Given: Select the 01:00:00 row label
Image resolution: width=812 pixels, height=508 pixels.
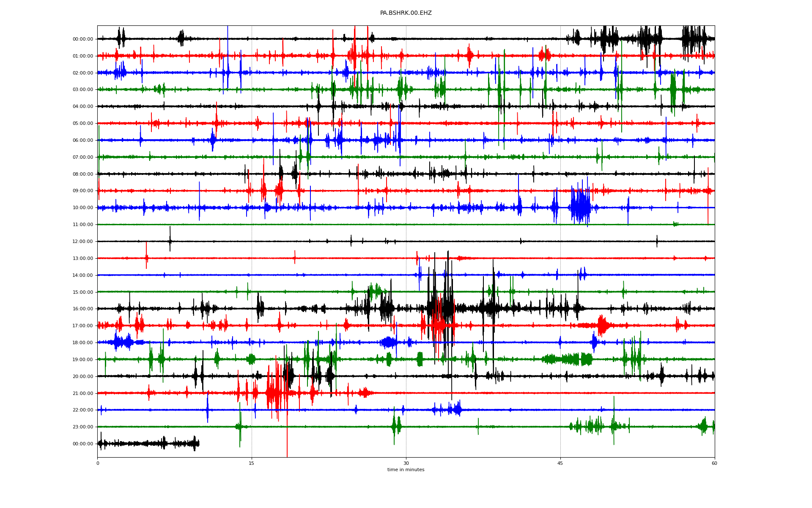Looking at the screenshot, I should point(83,56).
